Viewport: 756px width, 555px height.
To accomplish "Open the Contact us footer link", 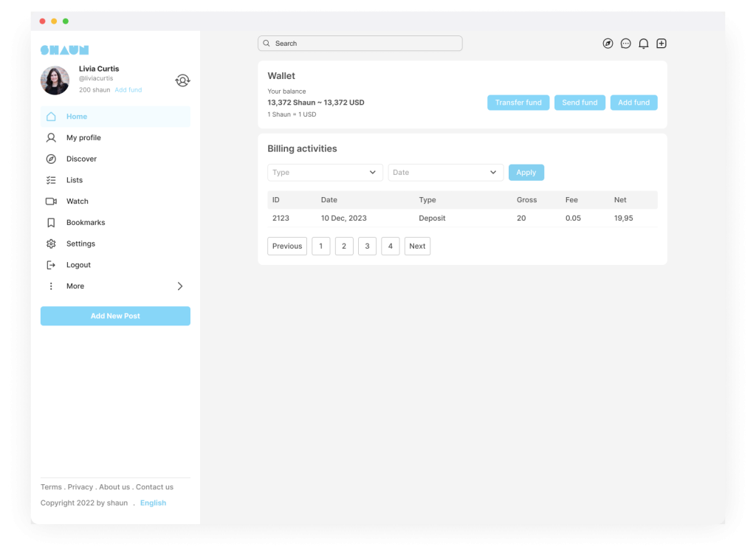I will (x=154, y=487).
